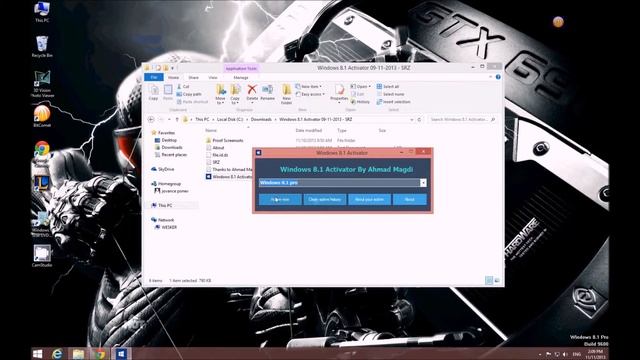Screen dimensions: 640x360
Task: Click the About button in Activator
Action: [410, 199]
